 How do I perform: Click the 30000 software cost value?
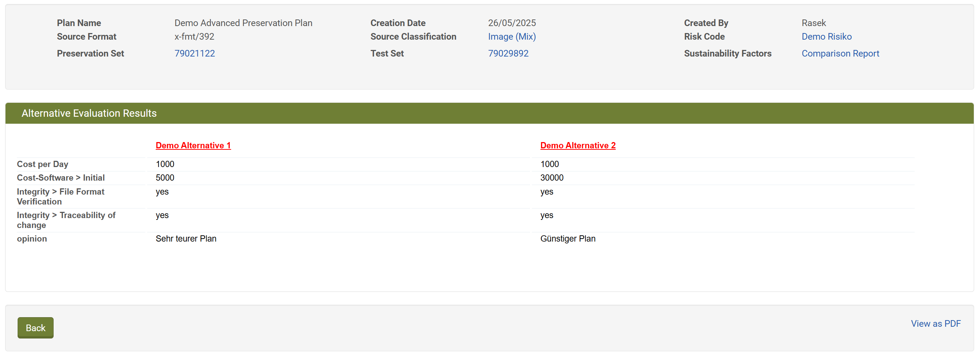tap(552, 178)
